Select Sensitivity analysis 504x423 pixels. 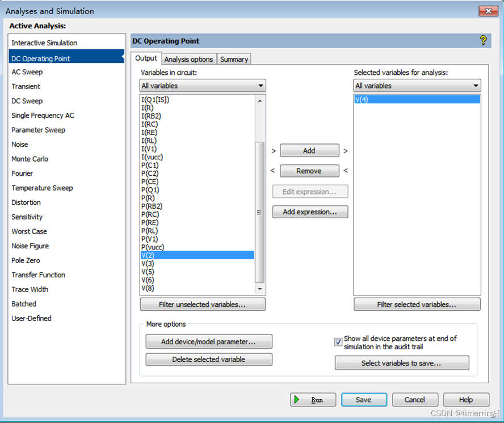pyautogui.click(x=66, y=217)
